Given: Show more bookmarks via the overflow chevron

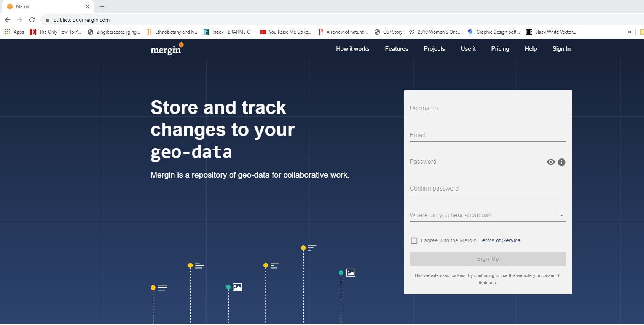Looking at the screenshot, I should pos(630,32).
